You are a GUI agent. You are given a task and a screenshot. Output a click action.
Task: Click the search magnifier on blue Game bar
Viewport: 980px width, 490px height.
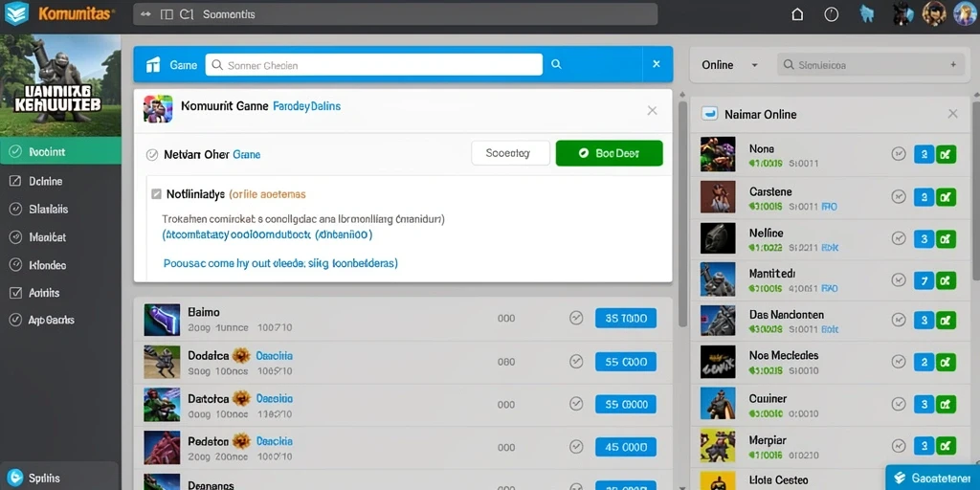[x=556, y=64]
